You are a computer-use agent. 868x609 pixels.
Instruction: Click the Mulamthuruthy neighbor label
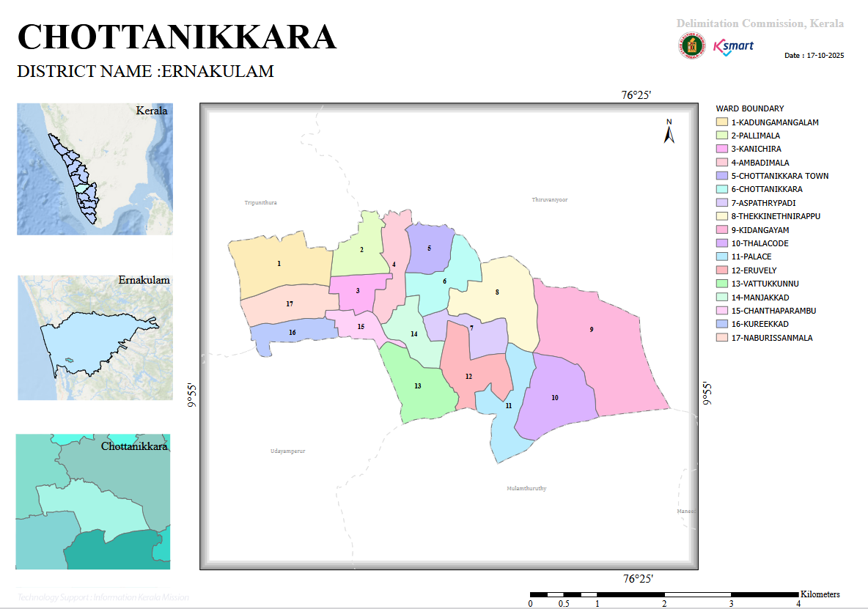(x=526, y=488)
